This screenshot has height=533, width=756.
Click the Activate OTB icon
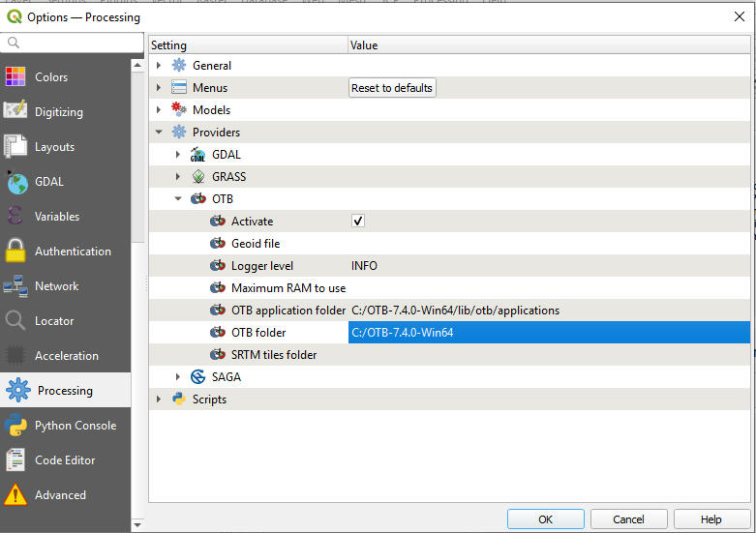pyautogui.click(x=218, y=221)
